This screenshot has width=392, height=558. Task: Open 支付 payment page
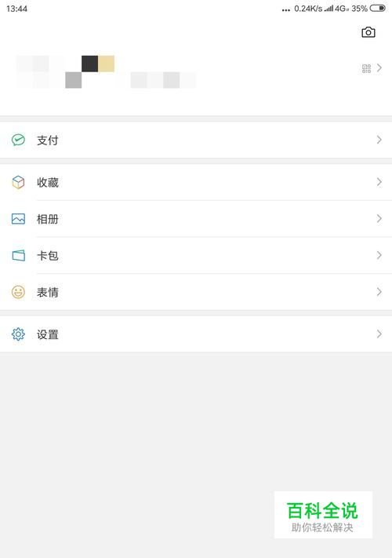(196, 140)
